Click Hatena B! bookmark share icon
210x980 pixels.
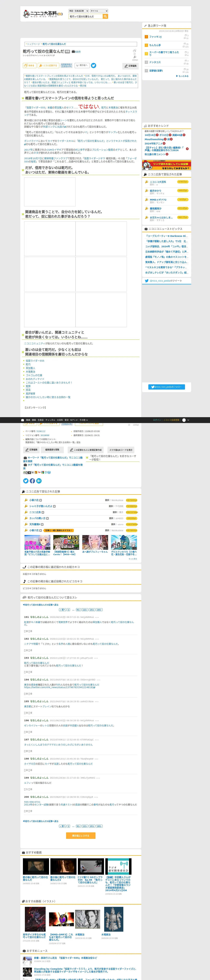coord(39,481)
